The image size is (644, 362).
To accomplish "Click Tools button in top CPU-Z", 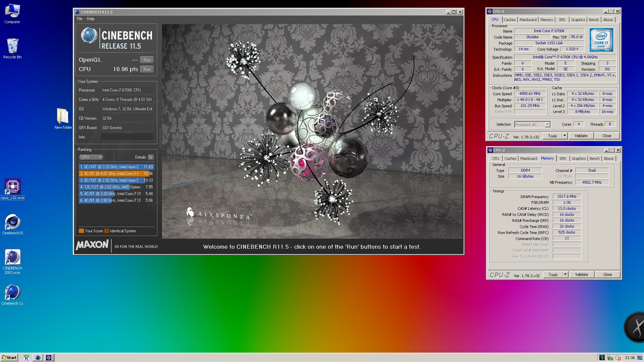I will coord(552,136).
